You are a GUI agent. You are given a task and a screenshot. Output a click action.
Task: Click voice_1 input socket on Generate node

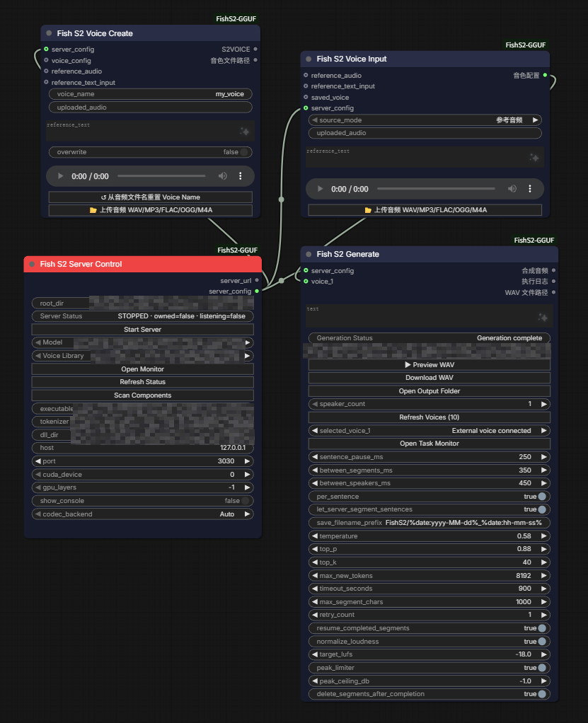click(x=306, y=282)
